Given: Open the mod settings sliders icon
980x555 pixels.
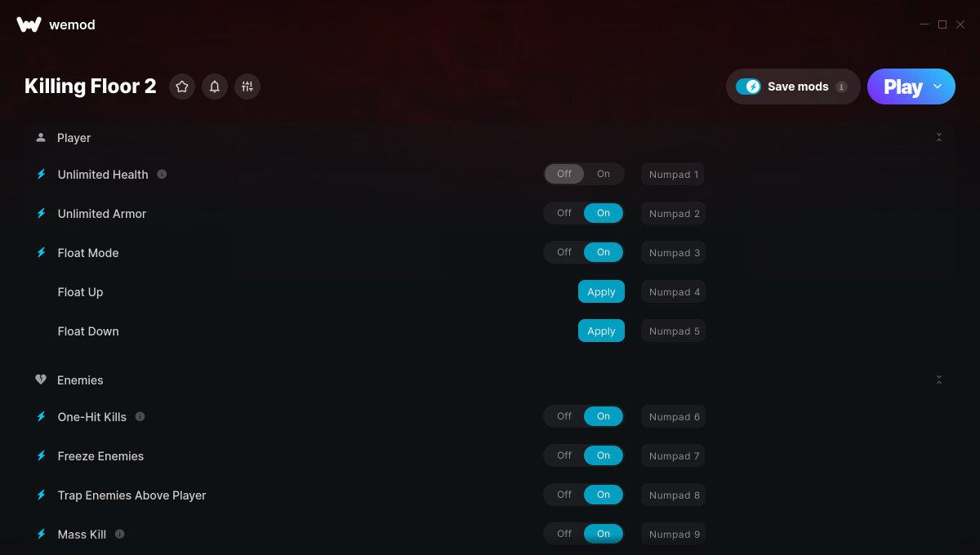Looking at the screenshot, I should pos(247,87).
